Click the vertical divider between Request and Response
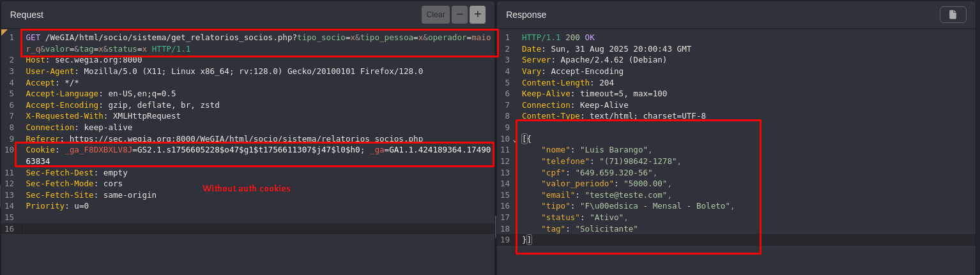This screenshot has width=980, height=275. coord(496,227)
